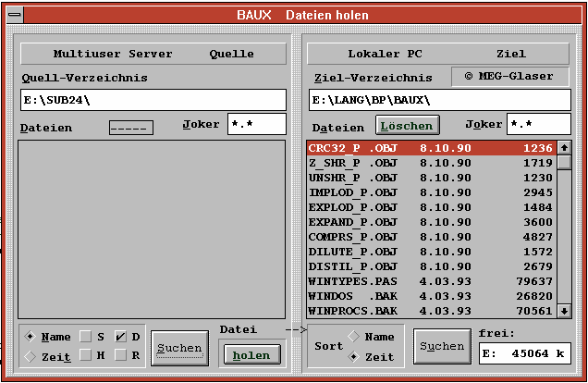Click the right Suchen button for target
The width and height of the screenshot is (588, 383).
point(442,346)
